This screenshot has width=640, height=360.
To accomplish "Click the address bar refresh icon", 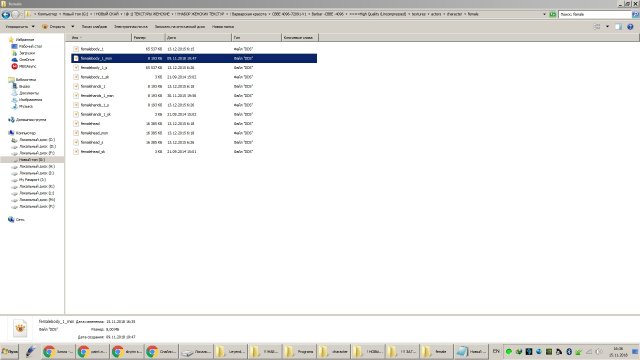I will [x=553, y=14].
